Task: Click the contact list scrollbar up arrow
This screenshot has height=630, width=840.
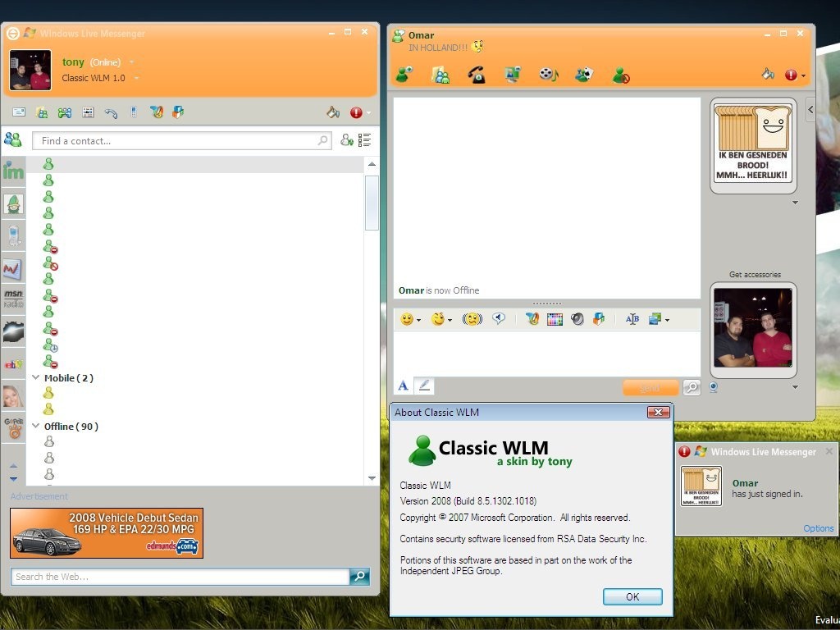Action: 372,164
